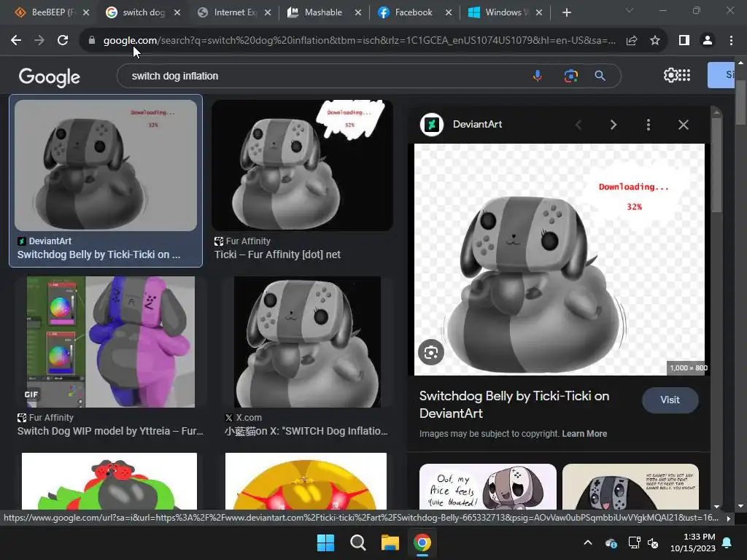Open the taskbar clock and date

pos(693,542)
